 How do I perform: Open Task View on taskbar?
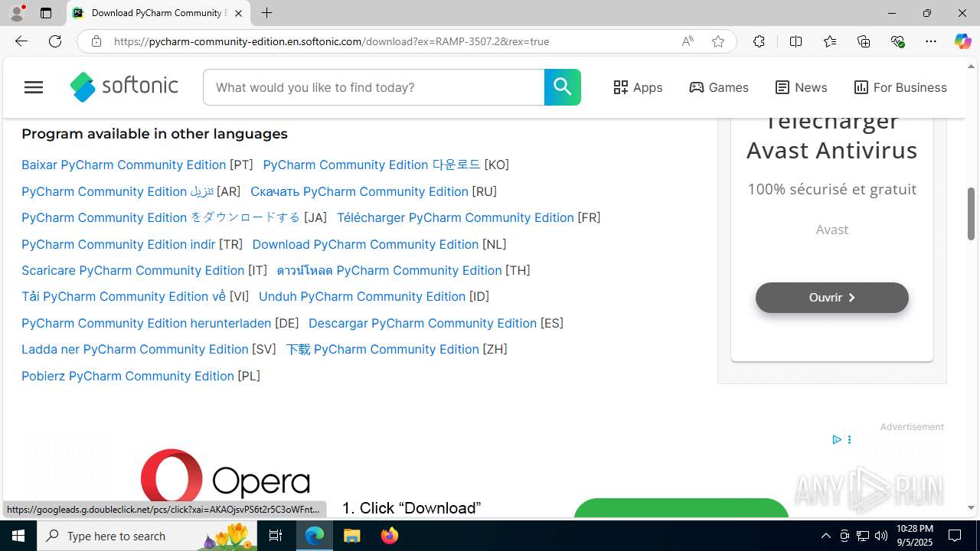[x=276, y=536]
